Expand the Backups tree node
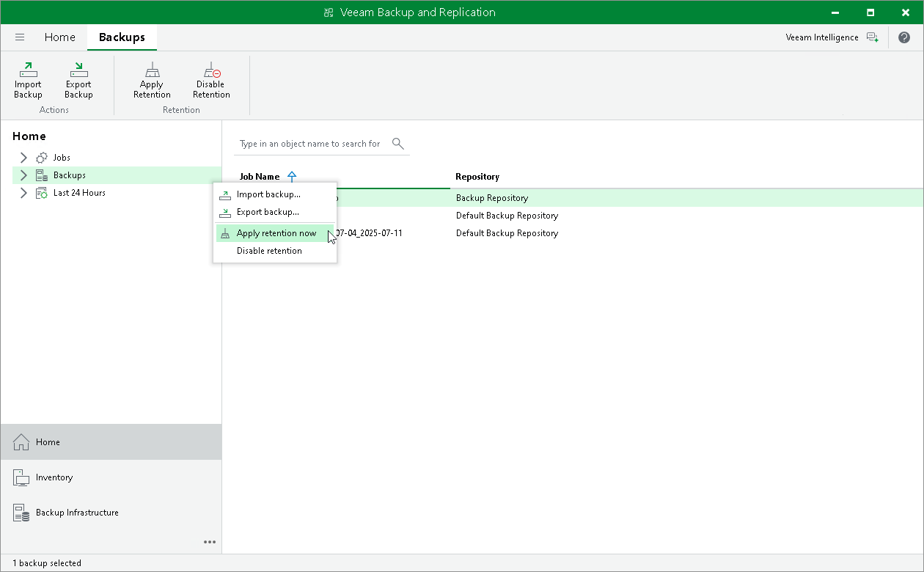Screen dimensions: 924x572 (23, 175)
